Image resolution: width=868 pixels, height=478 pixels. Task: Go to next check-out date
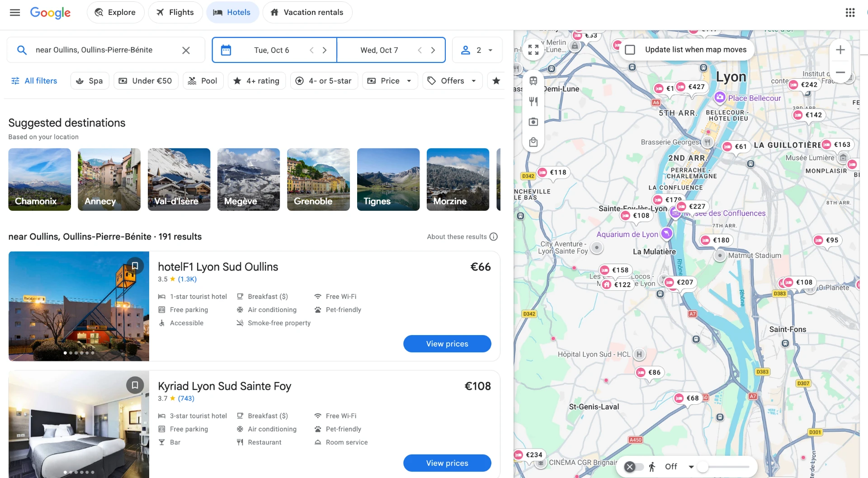pyautogui.click(x=433, y=50)
